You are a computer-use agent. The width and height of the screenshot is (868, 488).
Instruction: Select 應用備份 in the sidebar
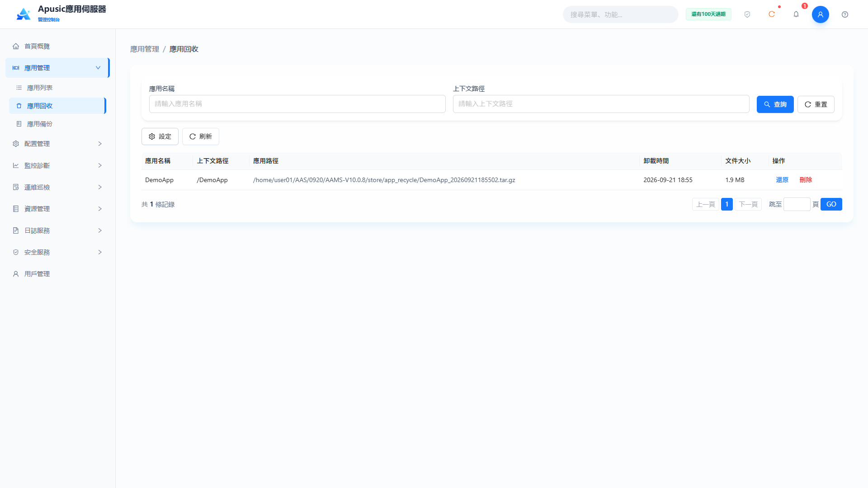click(57, 124)
